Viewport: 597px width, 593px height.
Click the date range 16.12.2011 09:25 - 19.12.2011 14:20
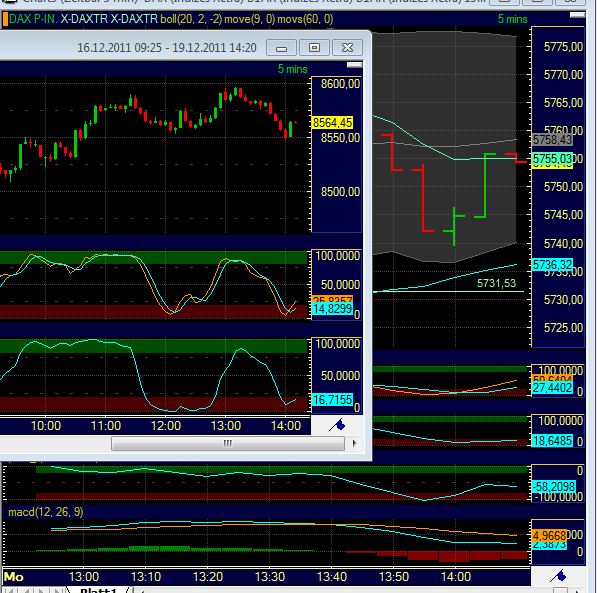point(167,48)
